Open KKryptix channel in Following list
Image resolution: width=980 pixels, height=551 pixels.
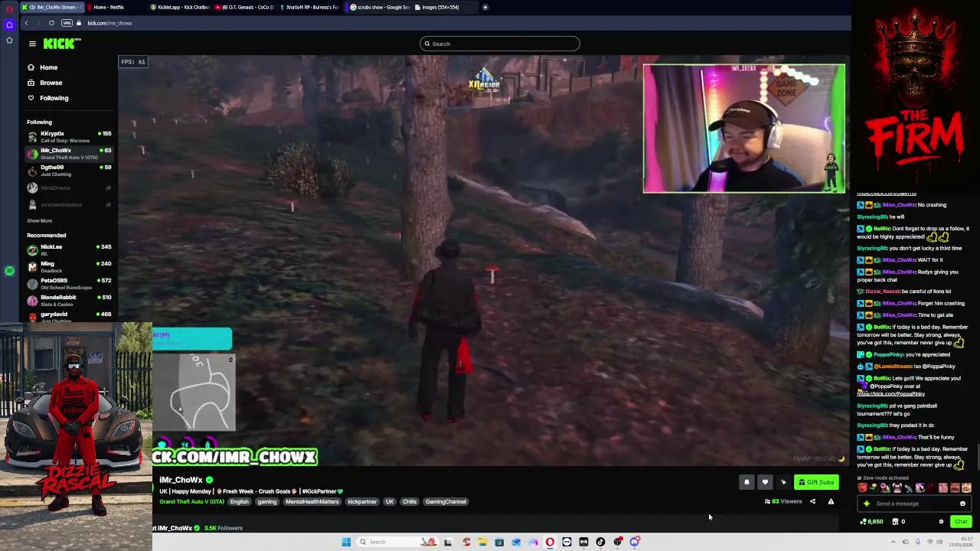tap(69, 137)
